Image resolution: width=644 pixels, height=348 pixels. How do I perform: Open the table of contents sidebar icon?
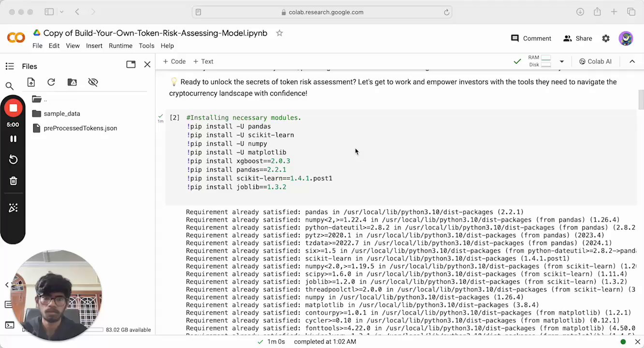(9, 66)
